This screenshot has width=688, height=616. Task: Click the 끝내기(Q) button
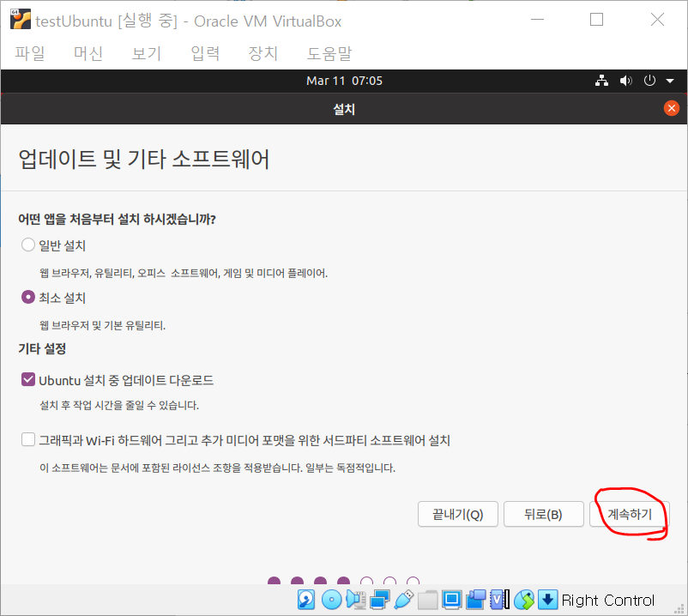(457, 514)
